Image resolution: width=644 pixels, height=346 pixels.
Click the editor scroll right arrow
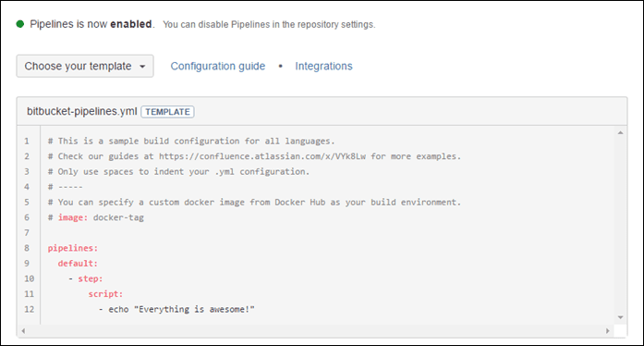click(x=607, y=331)
